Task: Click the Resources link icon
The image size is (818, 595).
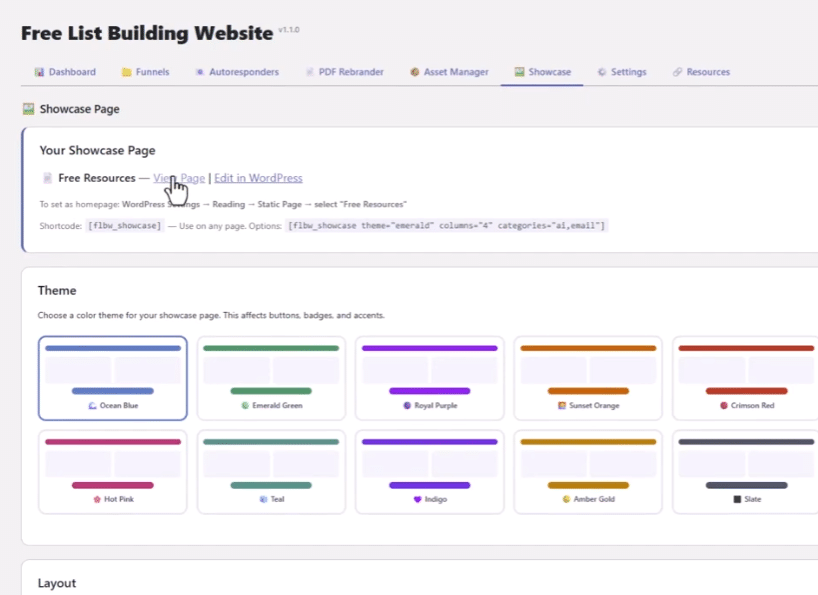Action: point(677,72)
